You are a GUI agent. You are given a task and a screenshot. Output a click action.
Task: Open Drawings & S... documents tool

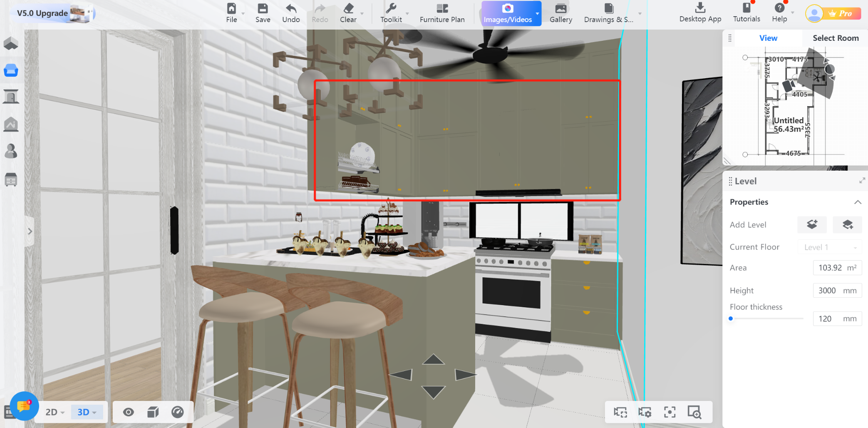pyautogui.click(x=608, y=9)
